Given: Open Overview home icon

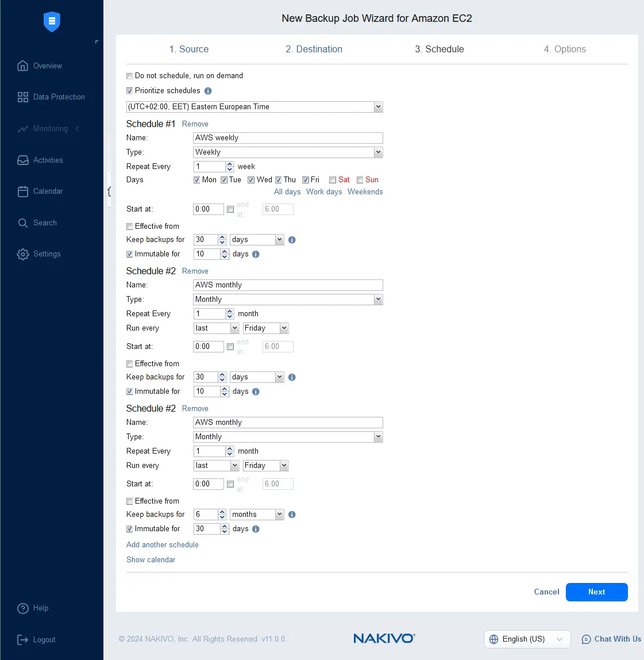Looking at the screenshot, I should coord(23,66).
